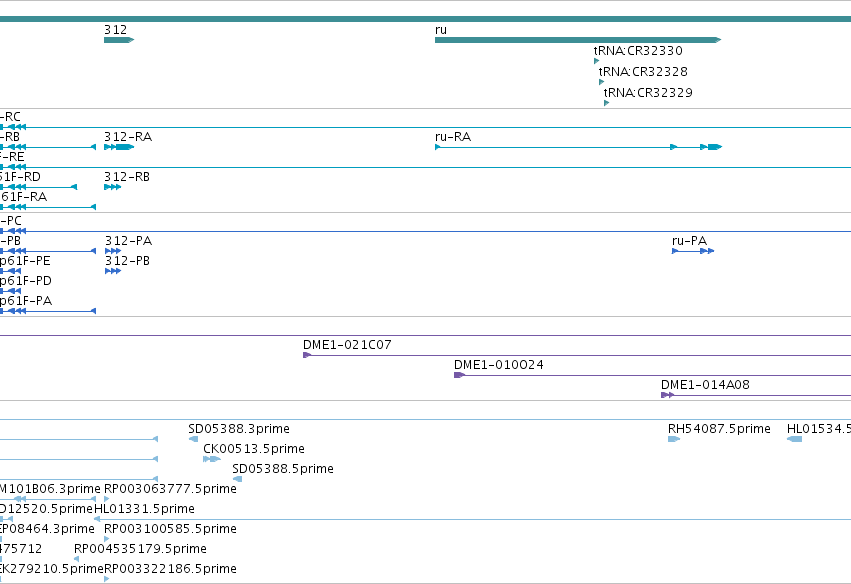Click the DME1-010024 feature label
This screenshot has width=851, height=584.
tap(499, 365)
